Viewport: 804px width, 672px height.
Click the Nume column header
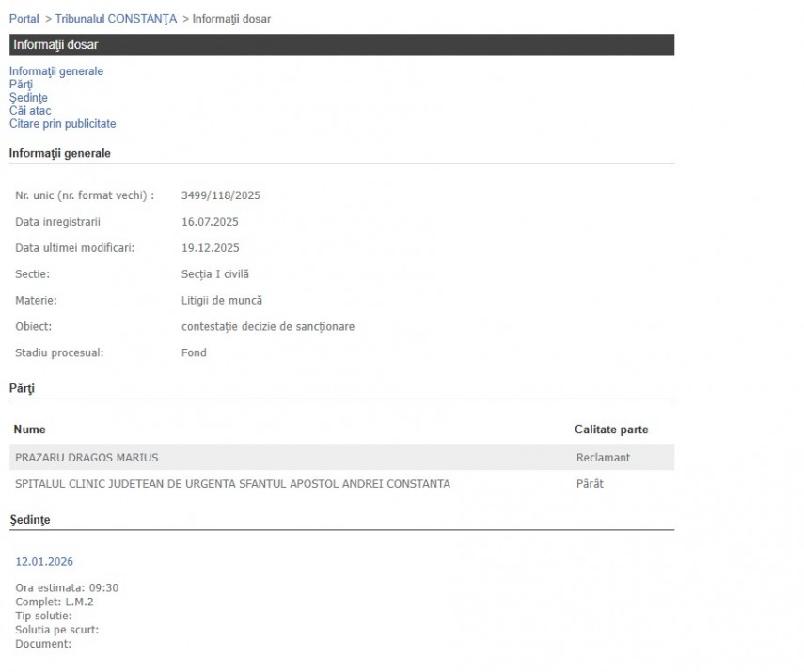coord(30,430)
